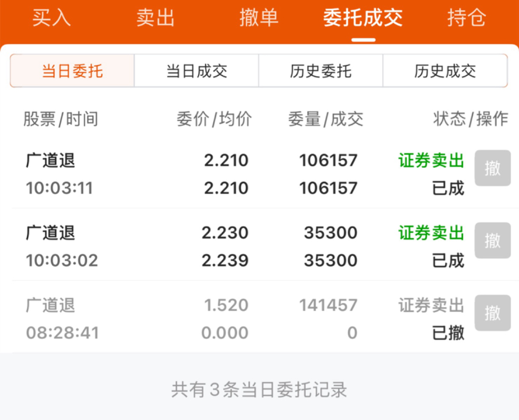Viewport: 519px width, 420px height.
Task: Open the 买入 tab
Action: coord(52,18)
